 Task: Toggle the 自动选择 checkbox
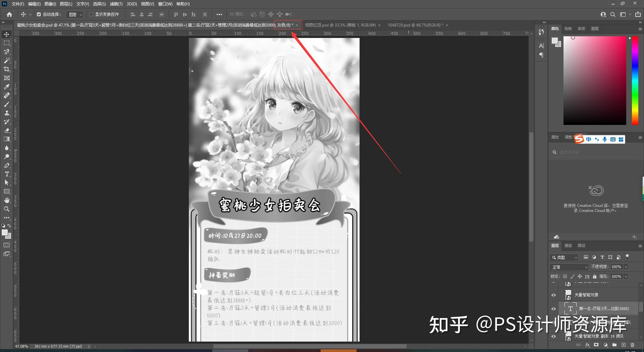tap(39, 14)
